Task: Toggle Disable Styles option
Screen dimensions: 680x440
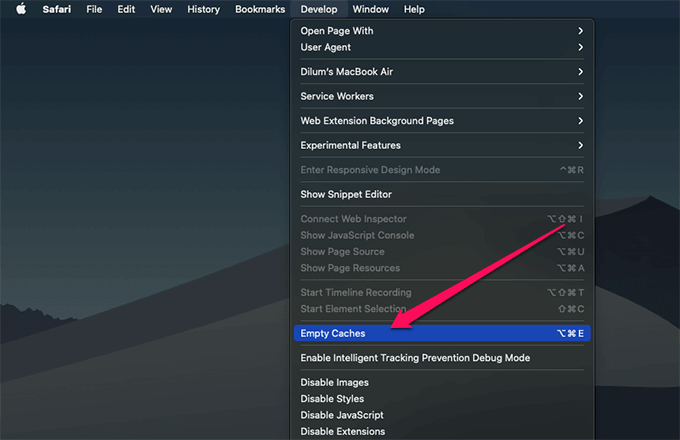Action: pos(442,399)
